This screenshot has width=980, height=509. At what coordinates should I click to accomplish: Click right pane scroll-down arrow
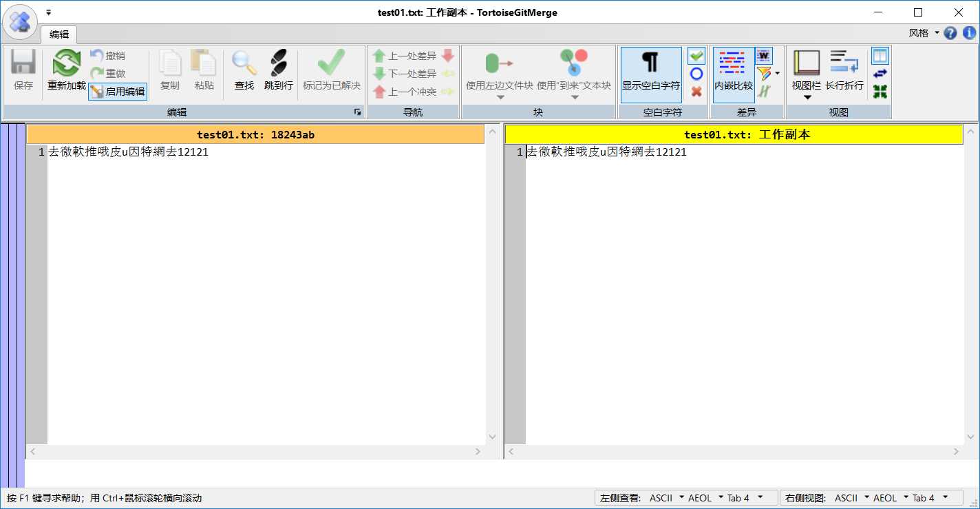click(970, 437)
